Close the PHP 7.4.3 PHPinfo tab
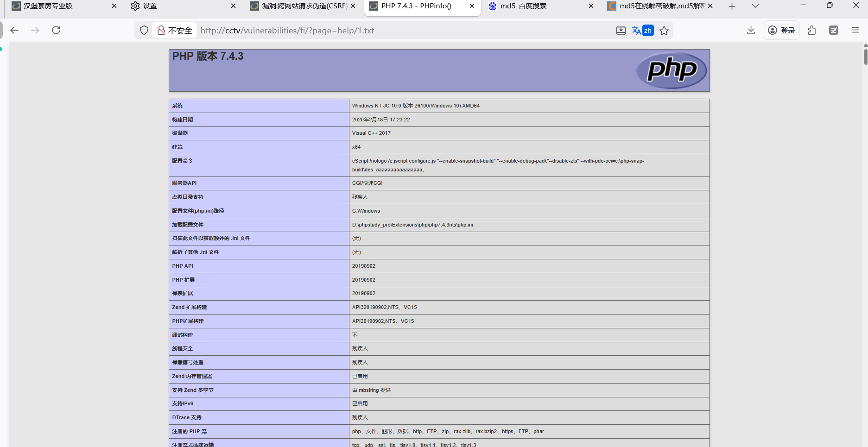868x447 pixels. [x=472, y=6]
